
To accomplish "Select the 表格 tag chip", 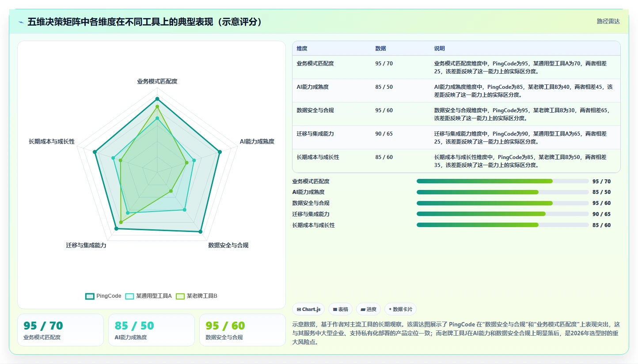I will (340, 309).
